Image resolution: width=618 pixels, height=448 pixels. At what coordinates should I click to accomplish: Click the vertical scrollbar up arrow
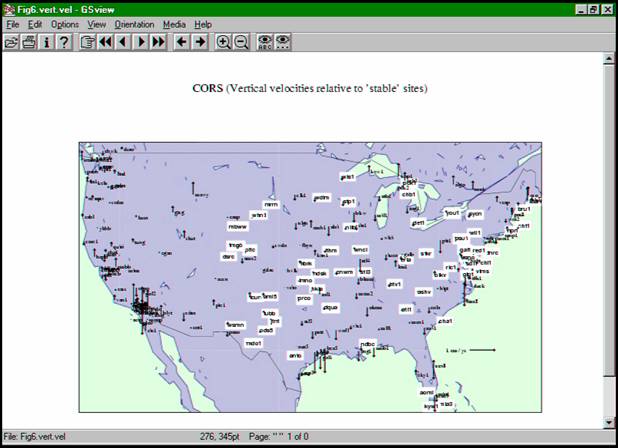(609, 60)
